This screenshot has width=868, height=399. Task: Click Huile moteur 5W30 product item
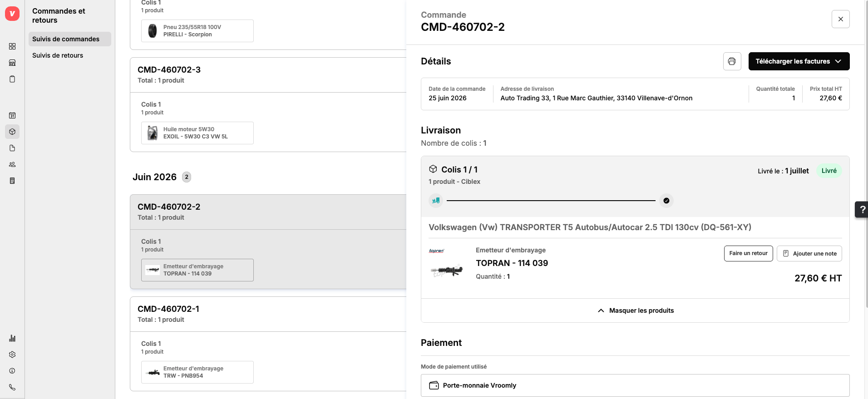[197, 133]
